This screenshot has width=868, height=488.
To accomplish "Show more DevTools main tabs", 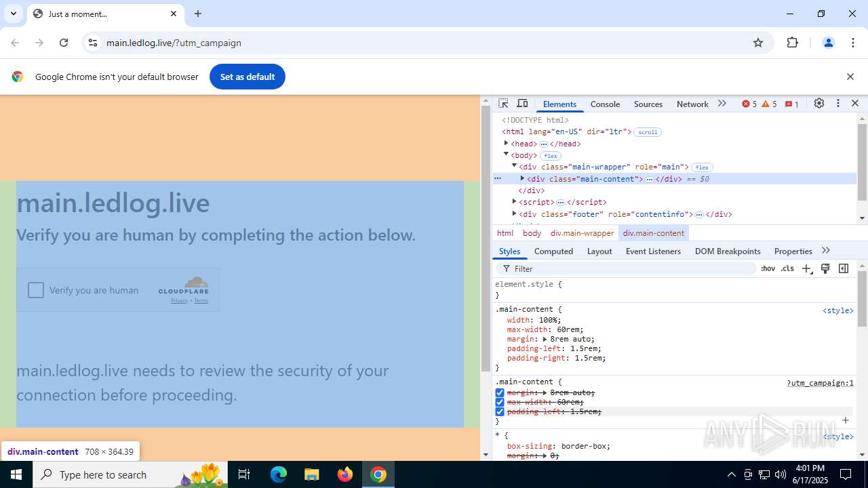I will click(722, 104).
